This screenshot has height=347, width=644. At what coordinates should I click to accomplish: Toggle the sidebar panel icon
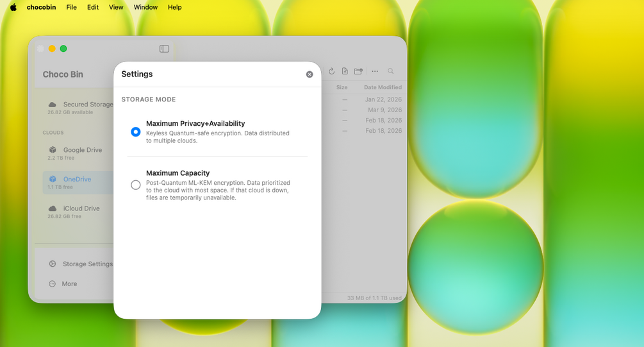[164, 49]
